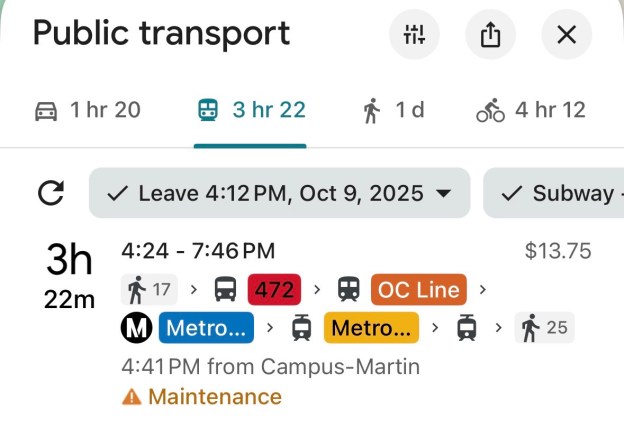The image size is (624, 428).
Task: Open the 4:24 - 7:46 PM route
Action: (198, 251)
